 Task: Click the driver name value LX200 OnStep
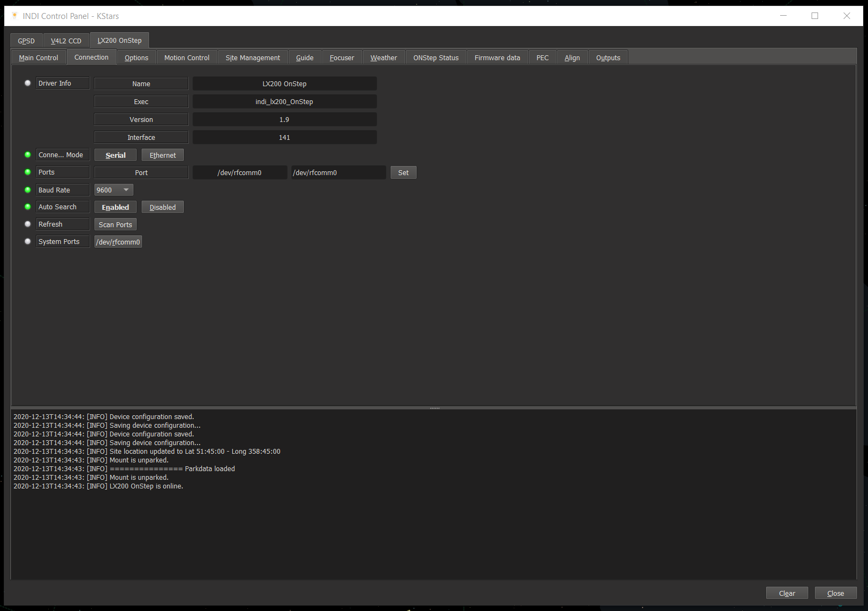click(285, 83)
